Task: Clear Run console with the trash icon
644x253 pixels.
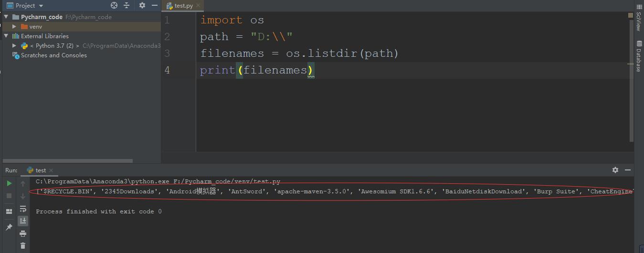Action: click(23, 246)
